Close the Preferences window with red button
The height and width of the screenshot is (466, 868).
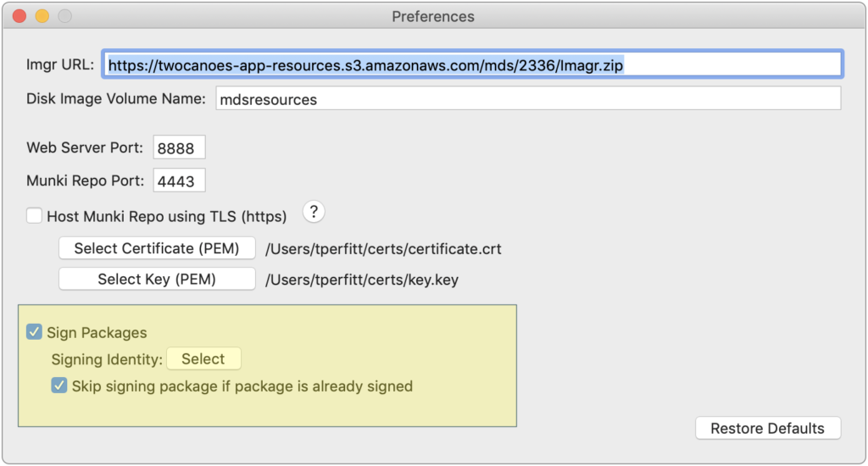click(x=20, y=16)
